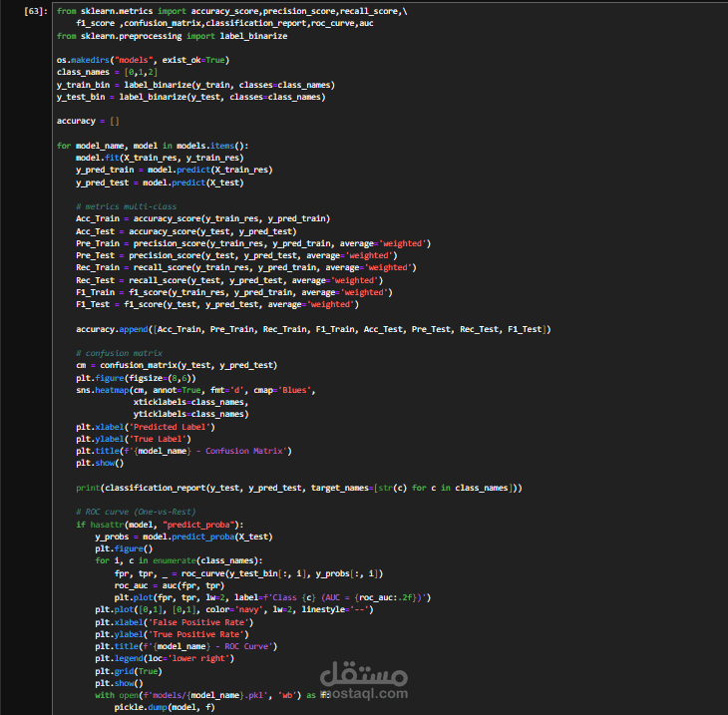Click the "for i, c in enumerate(class_names):" line

(179, 560)
